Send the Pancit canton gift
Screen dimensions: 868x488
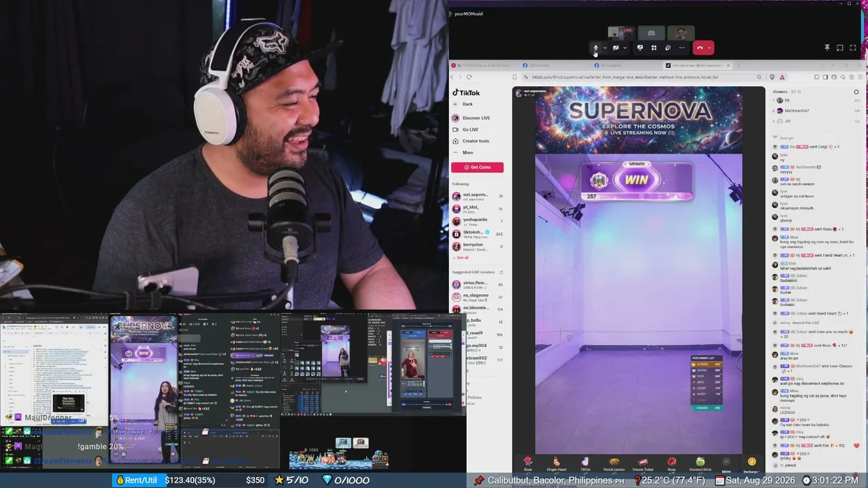614,464
